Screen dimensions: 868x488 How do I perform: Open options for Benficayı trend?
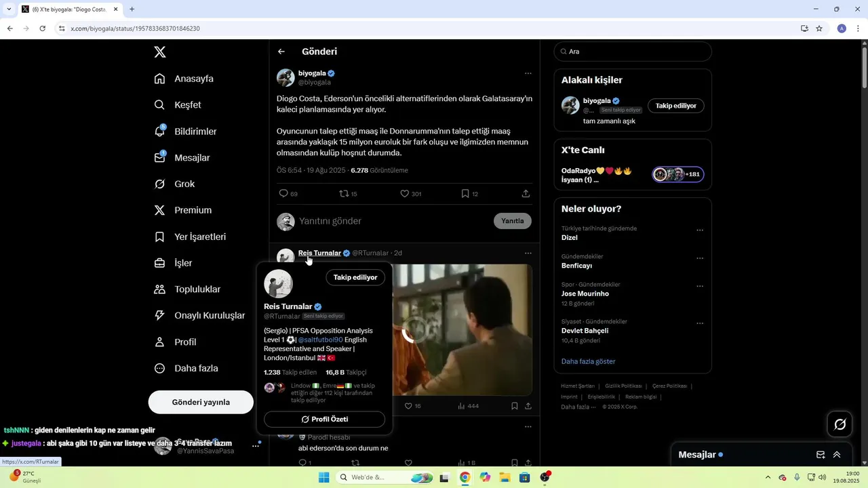700,258
